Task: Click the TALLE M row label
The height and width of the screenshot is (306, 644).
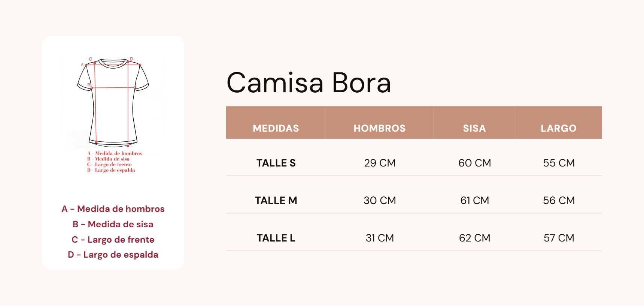Action: [276, 200]
